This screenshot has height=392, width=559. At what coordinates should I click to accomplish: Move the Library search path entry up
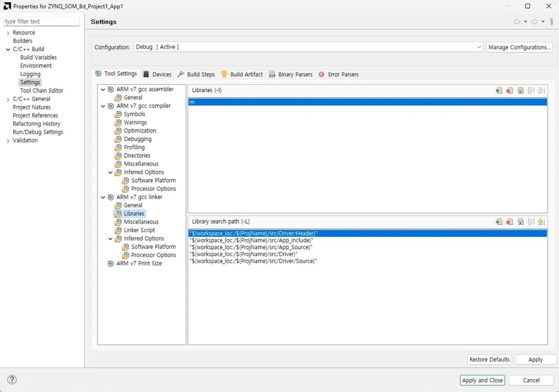point(530,222)
